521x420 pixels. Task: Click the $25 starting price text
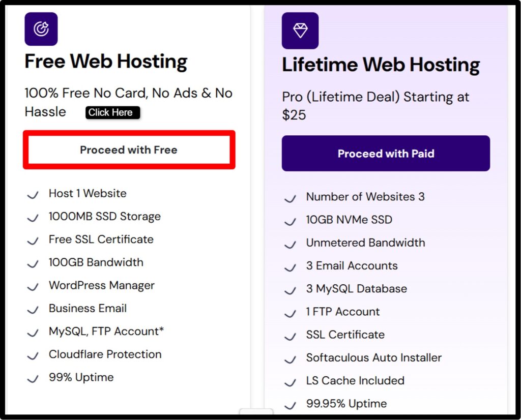pyautogui.click(x=294, y=115)
